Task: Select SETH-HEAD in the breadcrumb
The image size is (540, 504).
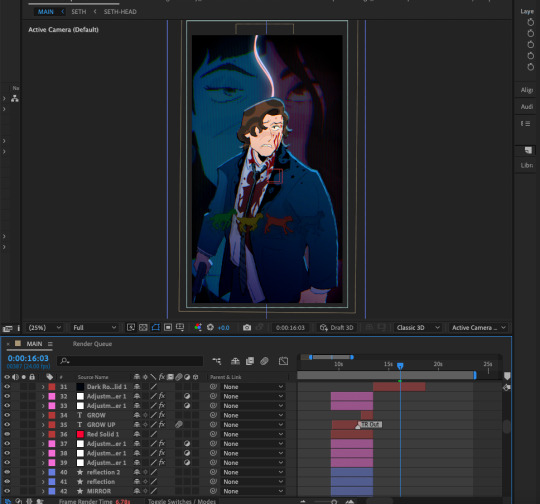Action: (120, 12)
